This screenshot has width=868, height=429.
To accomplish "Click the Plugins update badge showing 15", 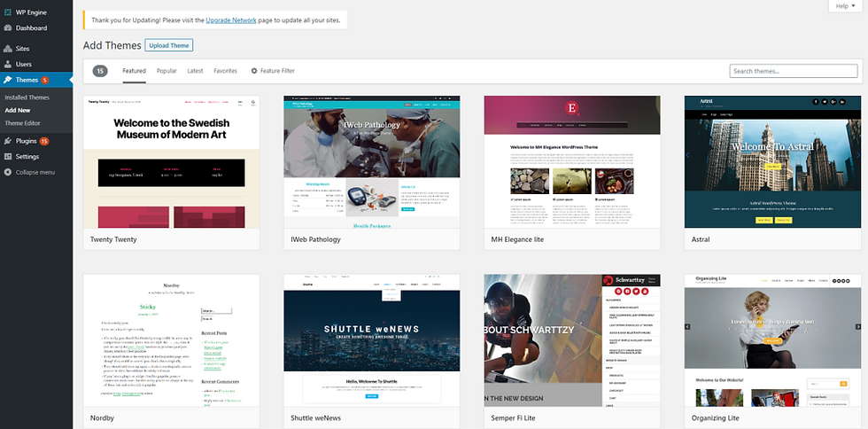I will point(44,141).
